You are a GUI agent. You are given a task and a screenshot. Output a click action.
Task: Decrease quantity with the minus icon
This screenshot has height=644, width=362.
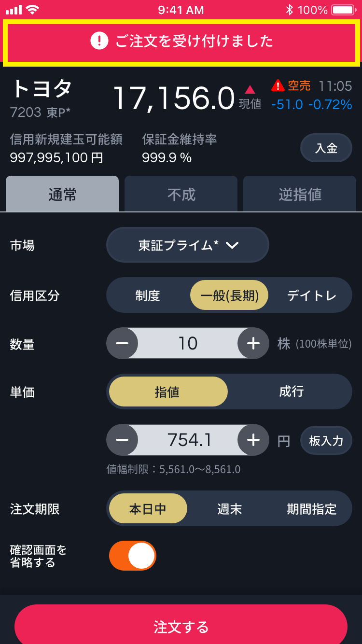(x=122, y=343)
